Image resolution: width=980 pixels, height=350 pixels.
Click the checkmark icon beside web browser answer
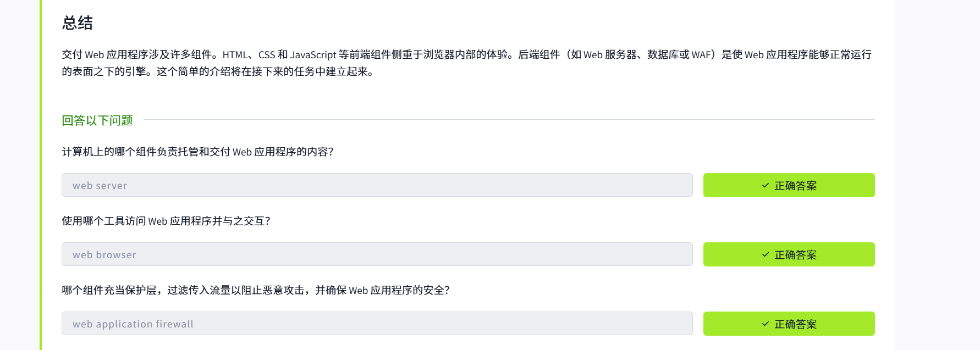764,254
